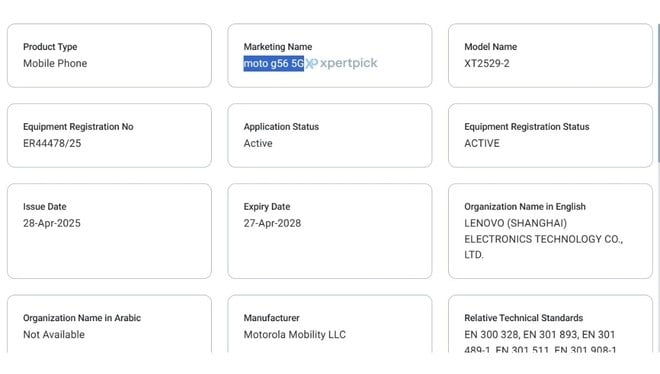Image resolution: width=660 pixels, height=374 pixels.
Task: Click the Mobile Phone value text
Action: [x=55, y=64]
